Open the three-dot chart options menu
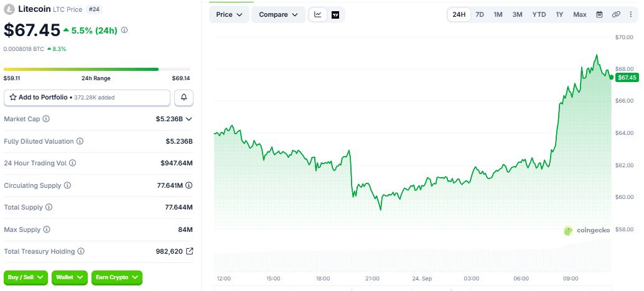644x291 pixels. click(631, 15)
